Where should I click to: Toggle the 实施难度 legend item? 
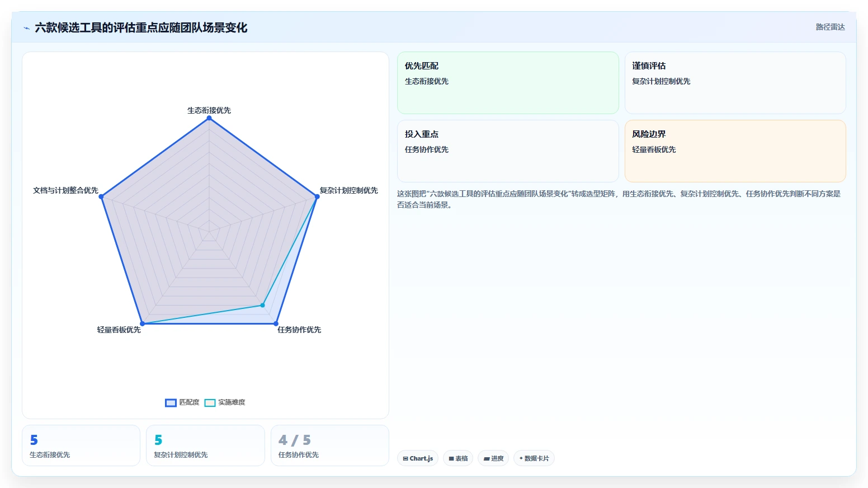(225, 402)
